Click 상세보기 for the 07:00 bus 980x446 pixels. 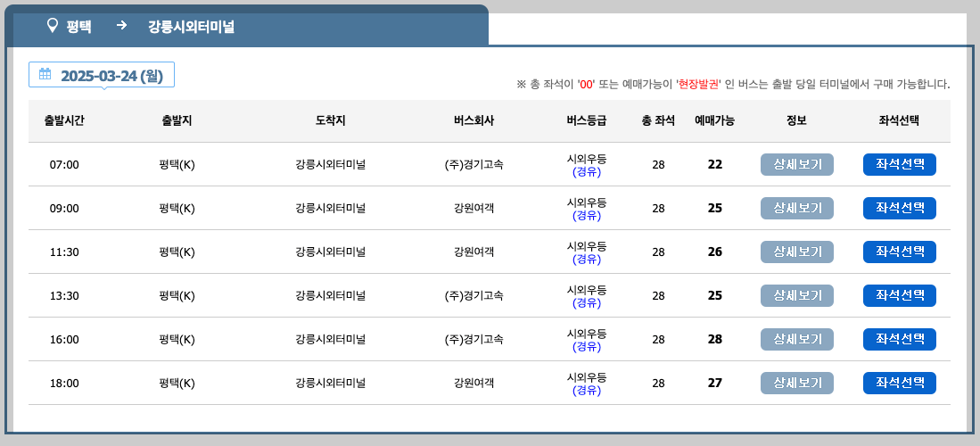797,164
